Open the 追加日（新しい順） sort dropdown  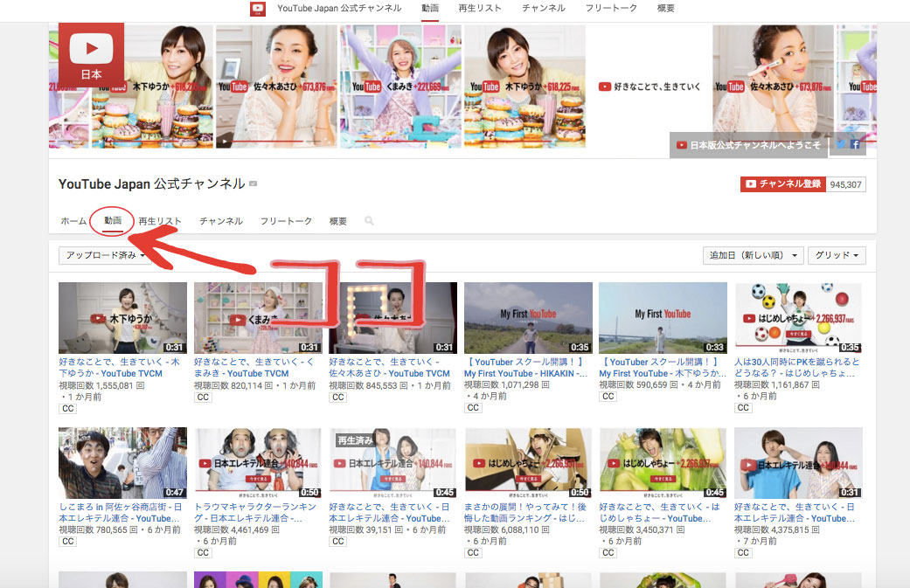coord(753,255)
